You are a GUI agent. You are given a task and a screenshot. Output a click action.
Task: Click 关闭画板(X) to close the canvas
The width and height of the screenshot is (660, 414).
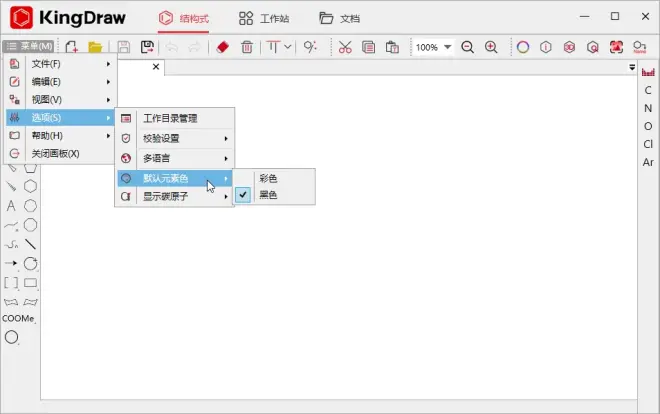click(60, 153)
